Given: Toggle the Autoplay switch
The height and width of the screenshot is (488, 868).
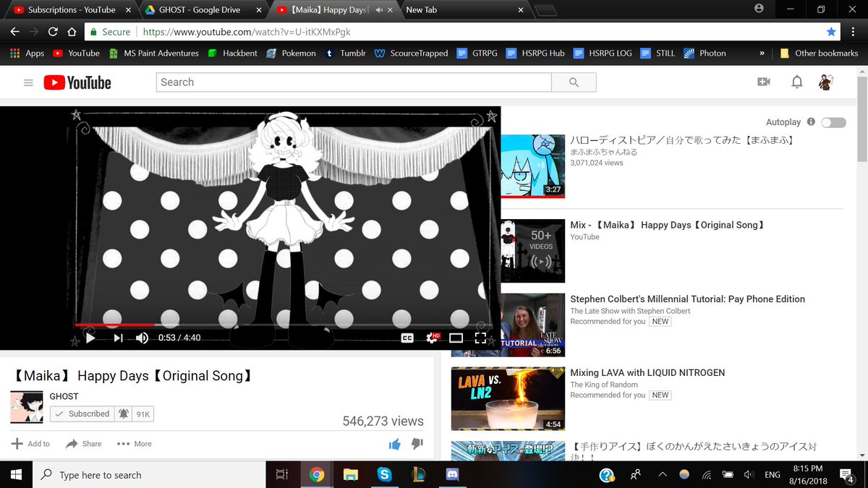Looking at the screenshot, I should pyautogui.click(x=833, y=122).
